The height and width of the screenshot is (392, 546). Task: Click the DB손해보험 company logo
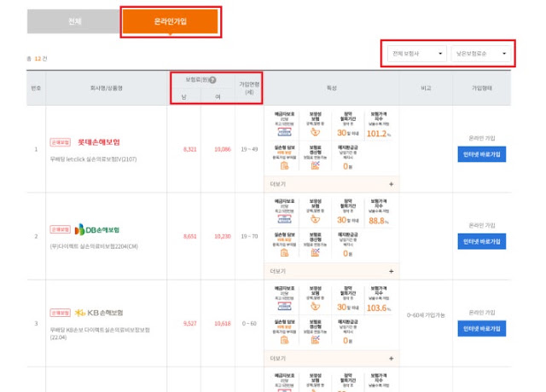point(97,229)
